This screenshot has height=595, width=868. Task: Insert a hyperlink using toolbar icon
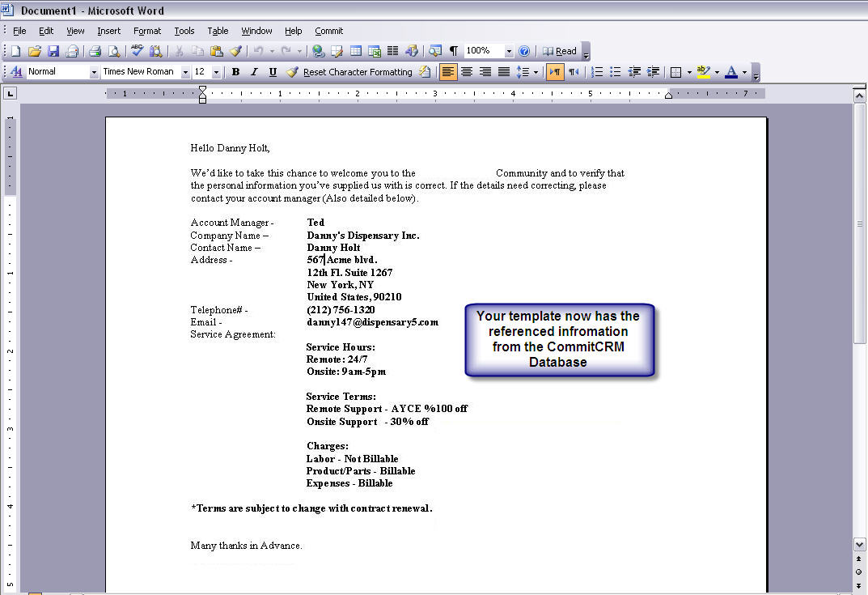click(x=318, y=51)
